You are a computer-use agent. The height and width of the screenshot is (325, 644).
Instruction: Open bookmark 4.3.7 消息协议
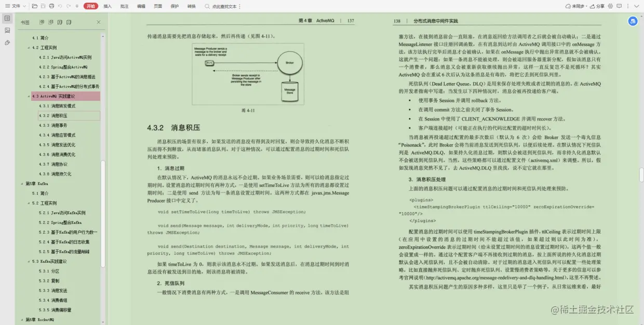tap(52, 164)
